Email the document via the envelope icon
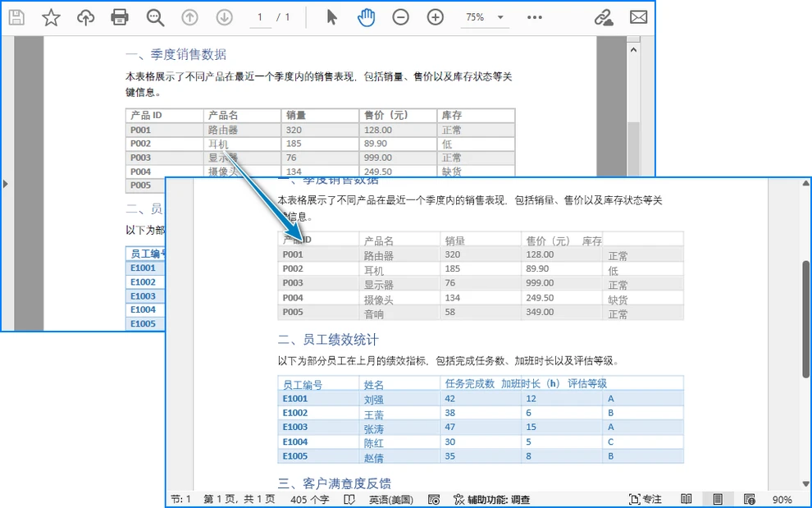The width and height of the screenshot is (812, 508). click(638, 16)
